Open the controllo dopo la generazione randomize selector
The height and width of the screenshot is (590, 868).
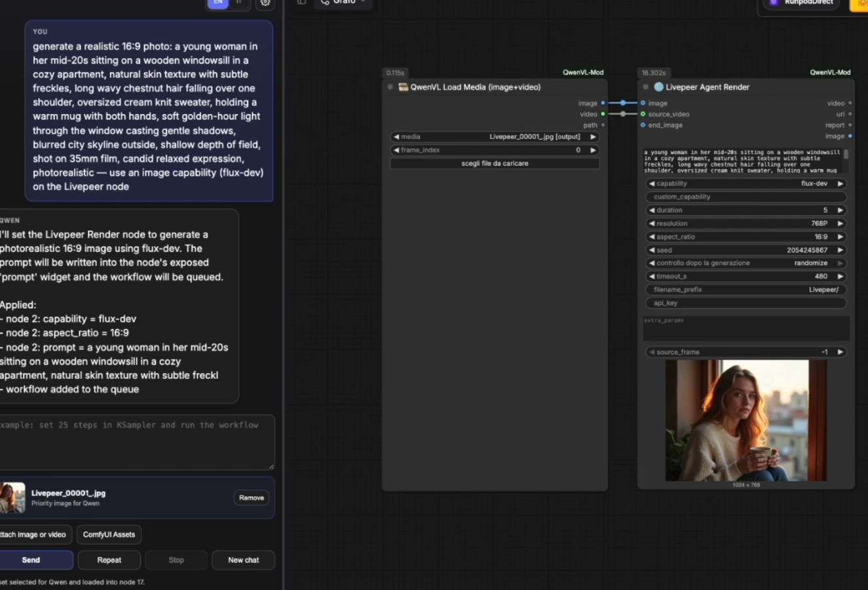tap(745, 263)
